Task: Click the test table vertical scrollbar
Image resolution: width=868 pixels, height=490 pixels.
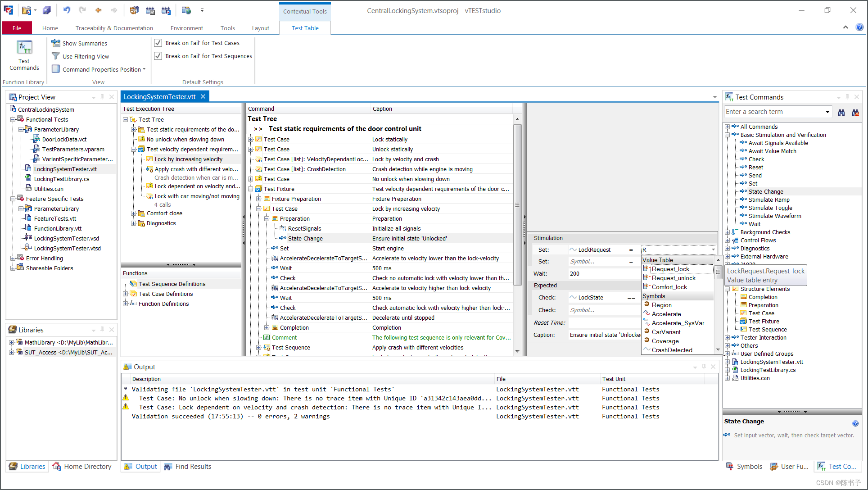Action: (x=517, y=234)
